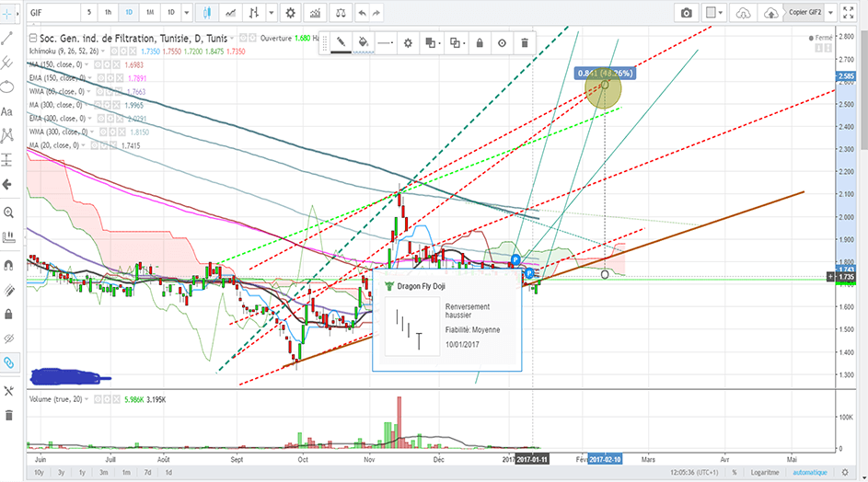Select bar chart style icon
868x482 pixels.
tap(254, 12)
